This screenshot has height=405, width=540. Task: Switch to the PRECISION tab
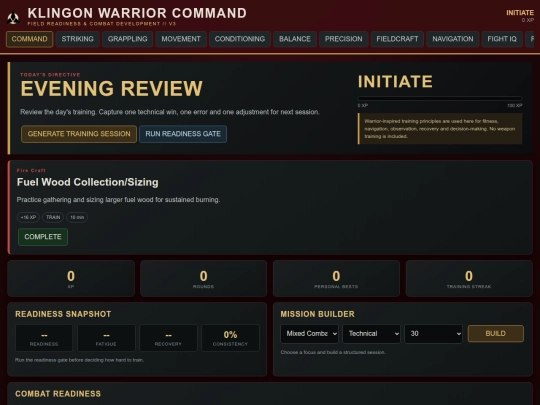343,39
